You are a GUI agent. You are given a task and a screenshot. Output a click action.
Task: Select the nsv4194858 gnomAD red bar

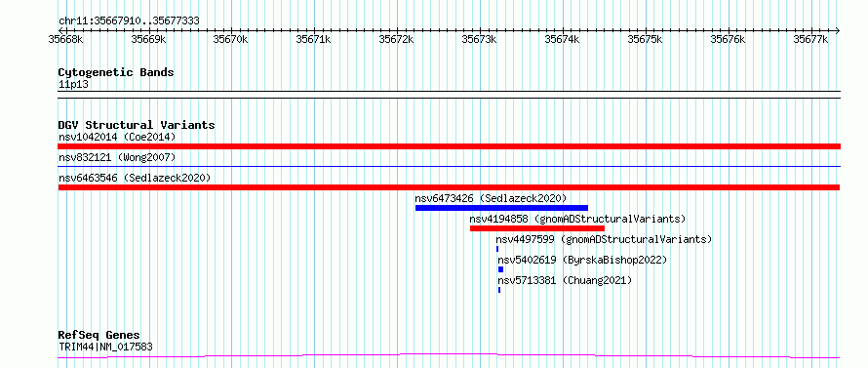click(x=537, y=228)
